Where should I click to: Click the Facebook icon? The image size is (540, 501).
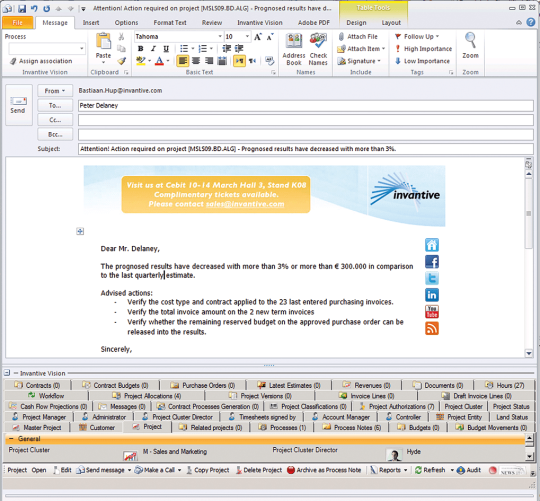click(x=432, y=262)
